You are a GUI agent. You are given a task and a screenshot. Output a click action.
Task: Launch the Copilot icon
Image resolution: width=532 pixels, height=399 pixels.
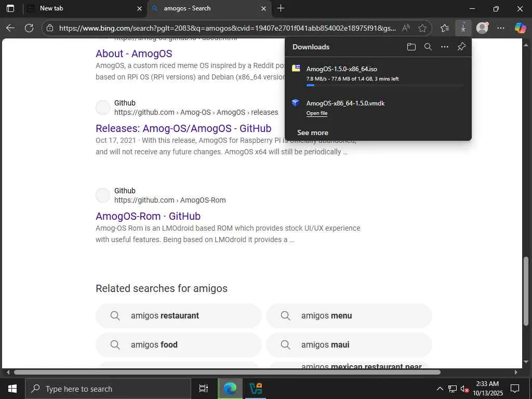520,28
